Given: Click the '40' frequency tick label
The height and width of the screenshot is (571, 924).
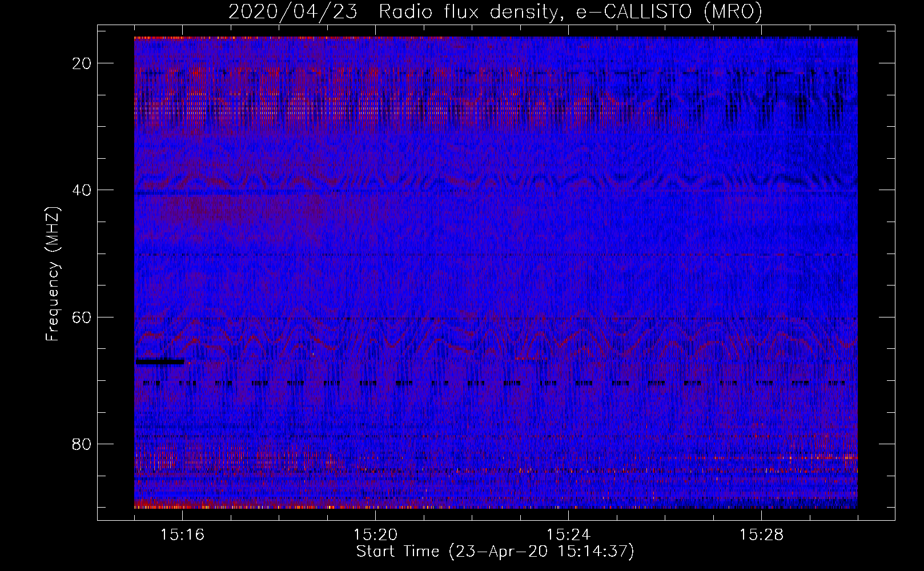Looking at the screenshot, I should click(x=82, y=190).
